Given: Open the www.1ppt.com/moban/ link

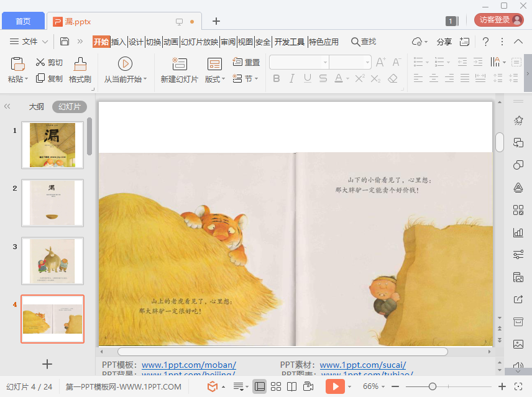Looking at the screenshot, I should 189,365.
